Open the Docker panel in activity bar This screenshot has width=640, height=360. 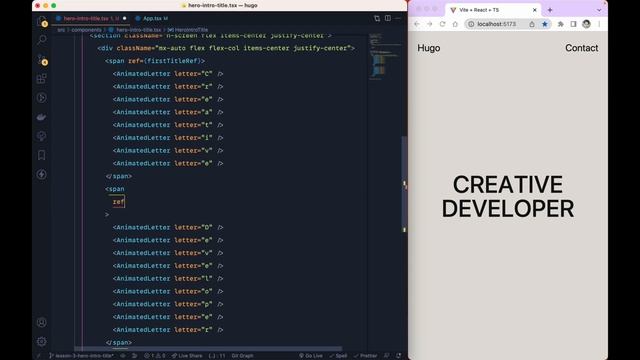42,117
